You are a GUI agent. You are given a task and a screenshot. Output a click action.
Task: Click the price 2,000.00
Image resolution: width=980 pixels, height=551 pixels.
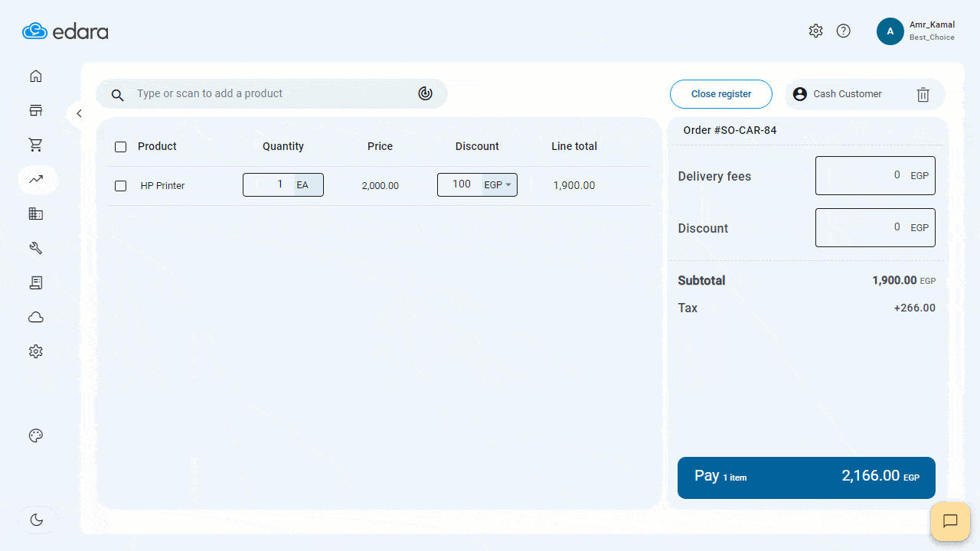pos(381,185)
